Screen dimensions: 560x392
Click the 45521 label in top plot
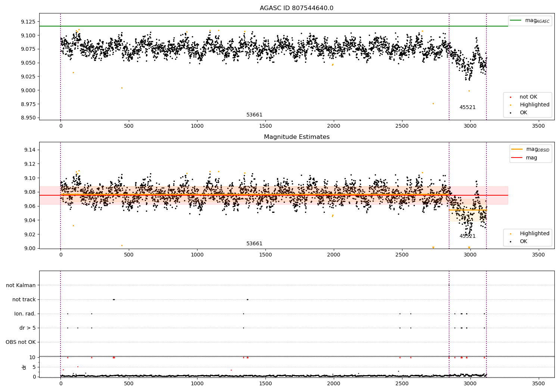467,108
